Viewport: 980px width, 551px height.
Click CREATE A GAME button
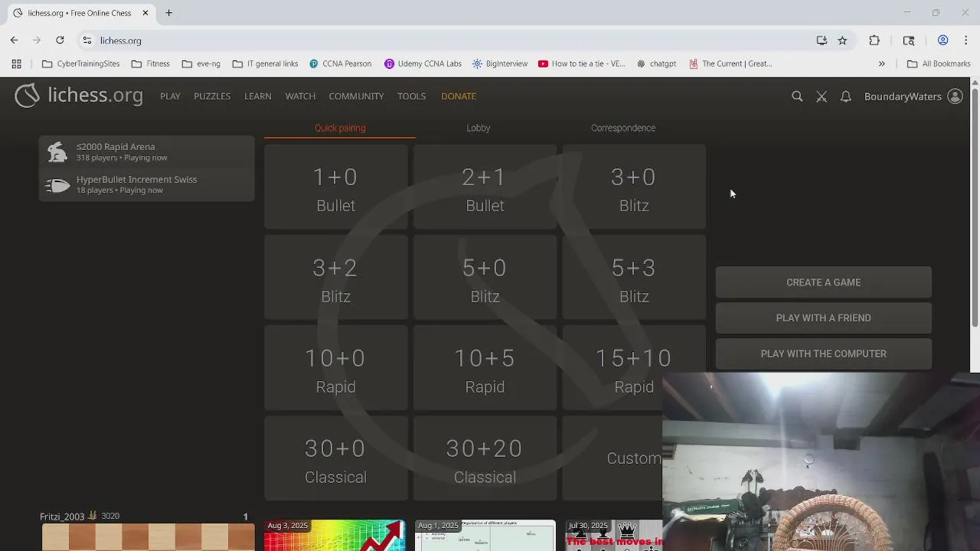[824, 282]
